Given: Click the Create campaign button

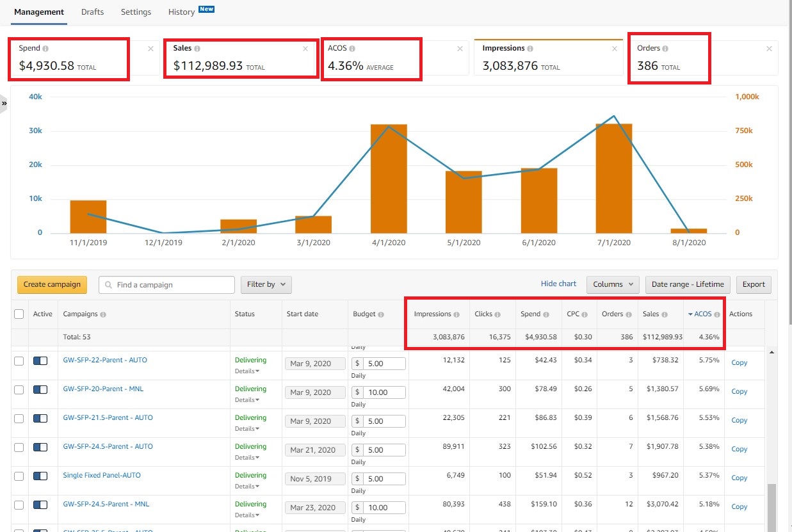Looking at the screenshot, I should 52,284.
